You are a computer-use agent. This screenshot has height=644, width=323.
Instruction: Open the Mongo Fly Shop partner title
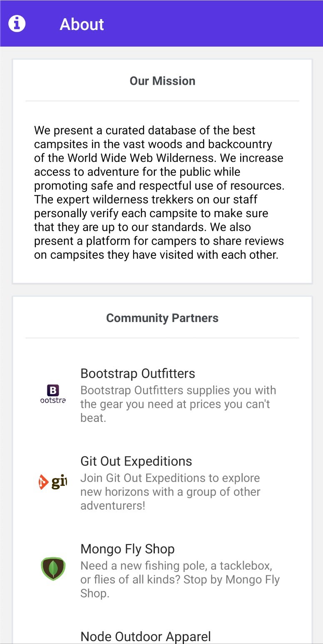pos(127,549)
